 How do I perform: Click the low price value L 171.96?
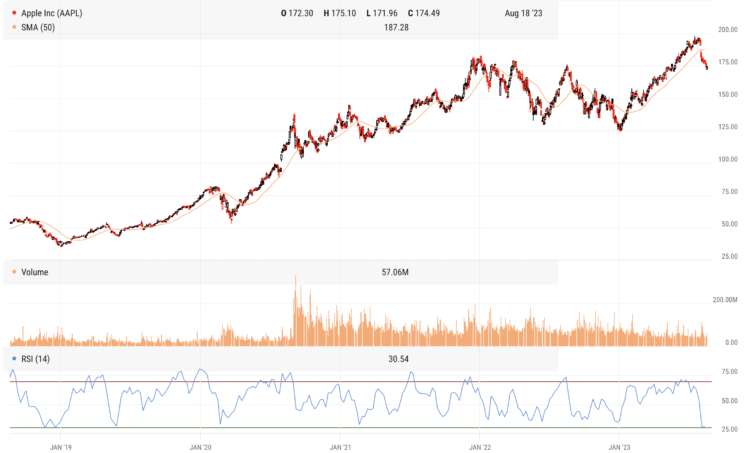point(382,13)
